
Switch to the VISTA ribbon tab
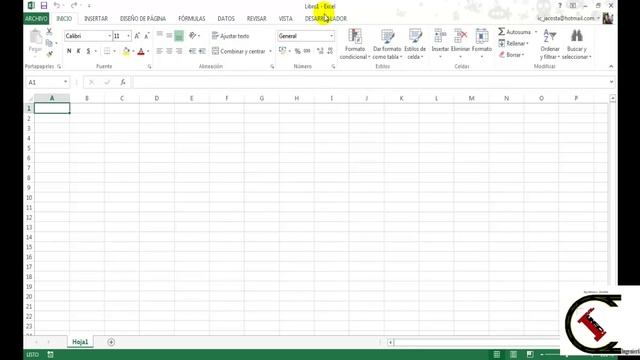coord(285,18)
